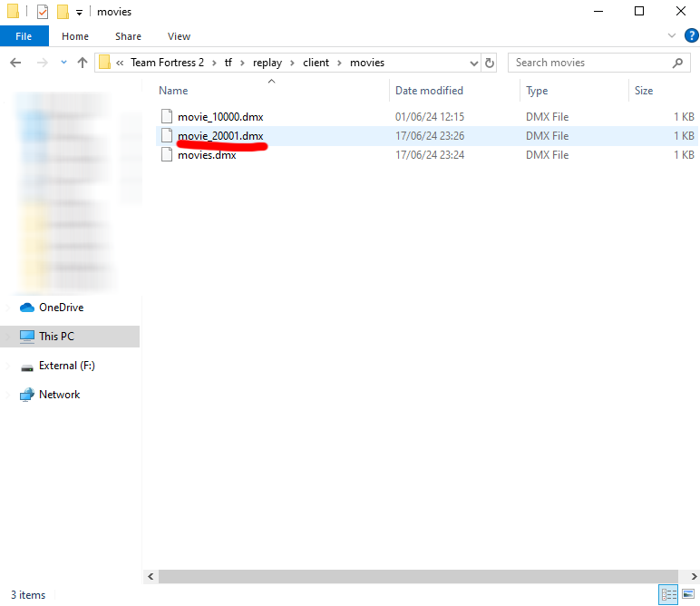Select This PC in the navigation pane
Screen dimensions: 700x606
(x=56, y=337)
